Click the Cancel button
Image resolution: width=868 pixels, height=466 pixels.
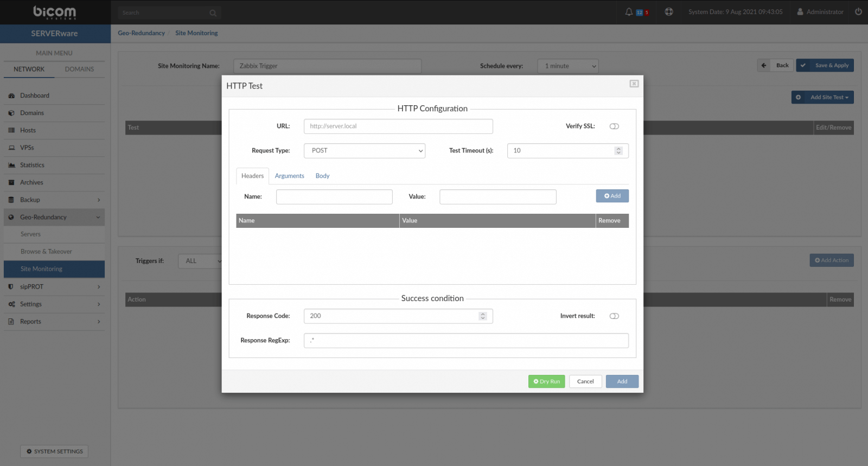585,382
